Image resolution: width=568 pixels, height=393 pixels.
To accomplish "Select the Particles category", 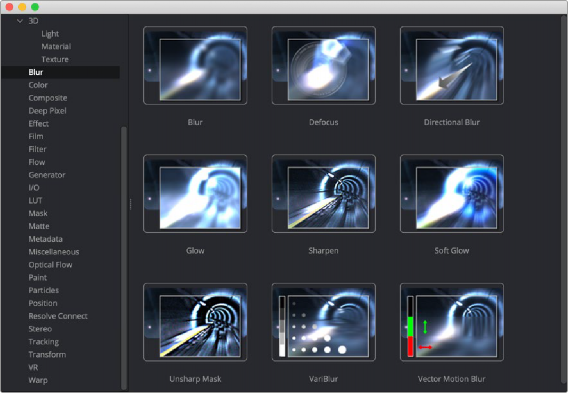I will click(43, 290).
